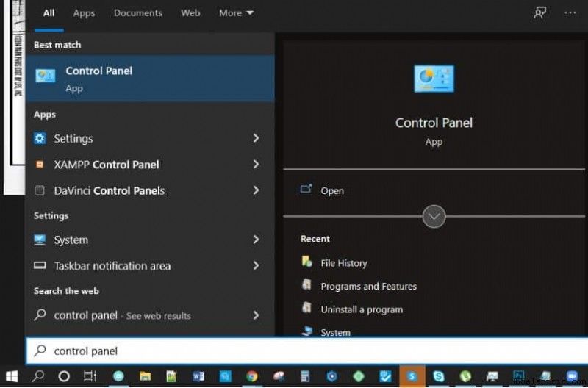Open the System settings result
588x388 pixels.
[151, 240]
